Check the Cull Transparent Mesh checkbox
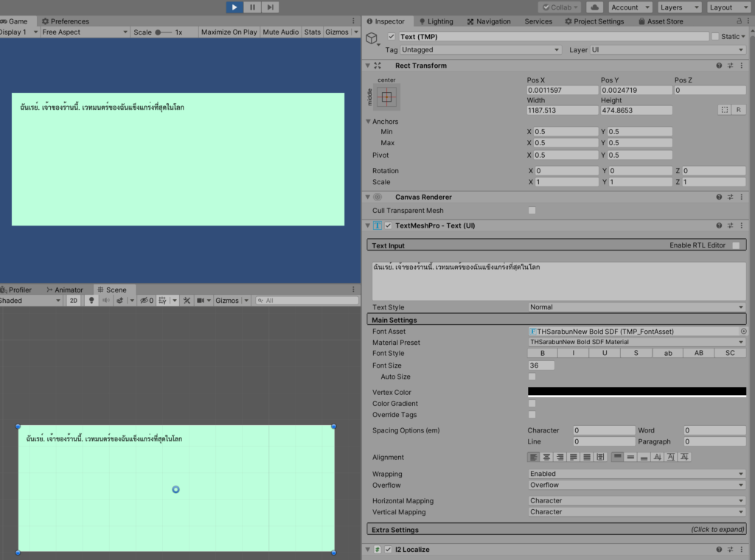 point(532,211)
